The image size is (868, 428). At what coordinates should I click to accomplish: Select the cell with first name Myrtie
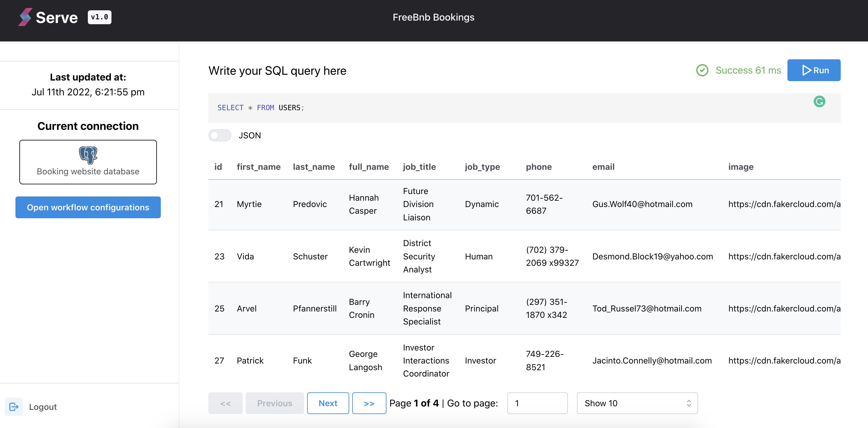[x=249, y=204]
